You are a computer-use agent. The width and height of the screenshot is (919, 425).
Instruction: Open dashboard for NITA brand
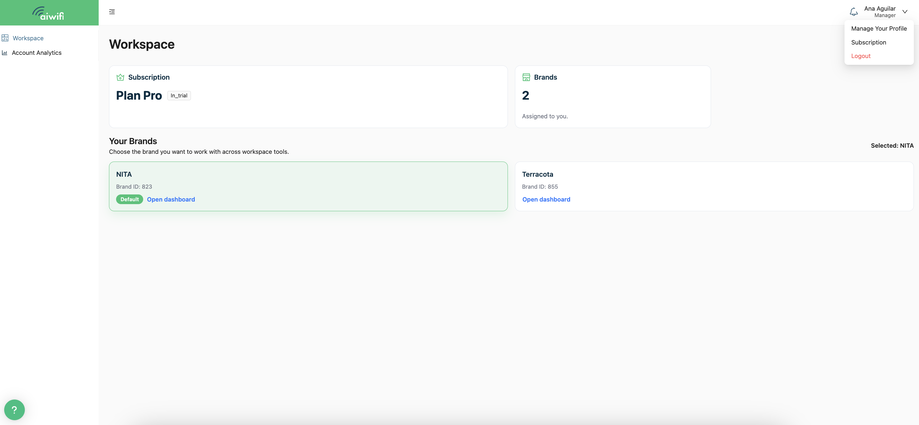coord(171,199)
